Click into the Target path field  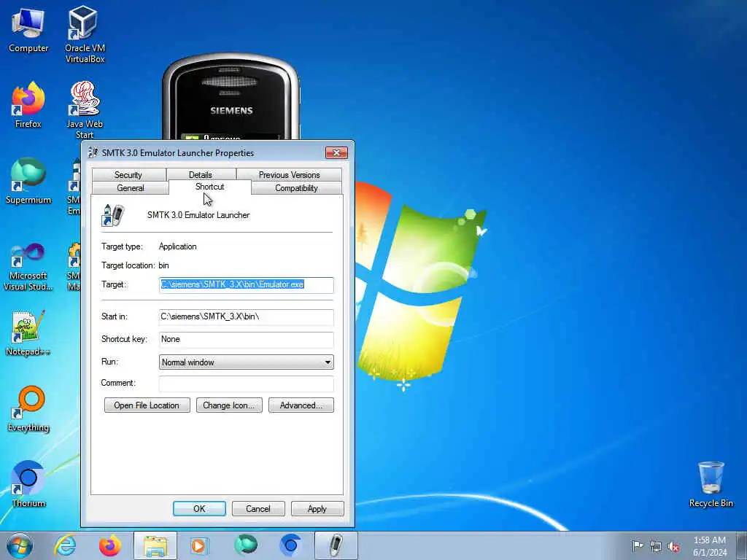[247, 285]
